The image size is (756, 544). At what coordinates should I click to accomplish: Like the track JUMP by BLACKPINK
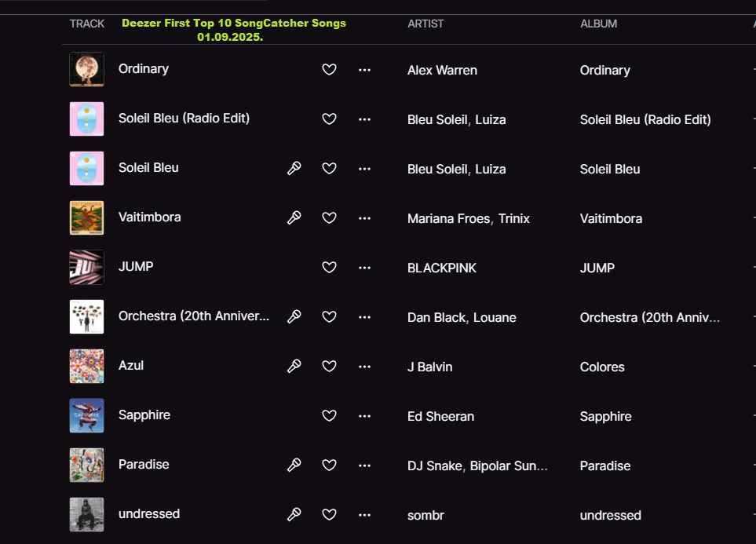pos(330,268)
